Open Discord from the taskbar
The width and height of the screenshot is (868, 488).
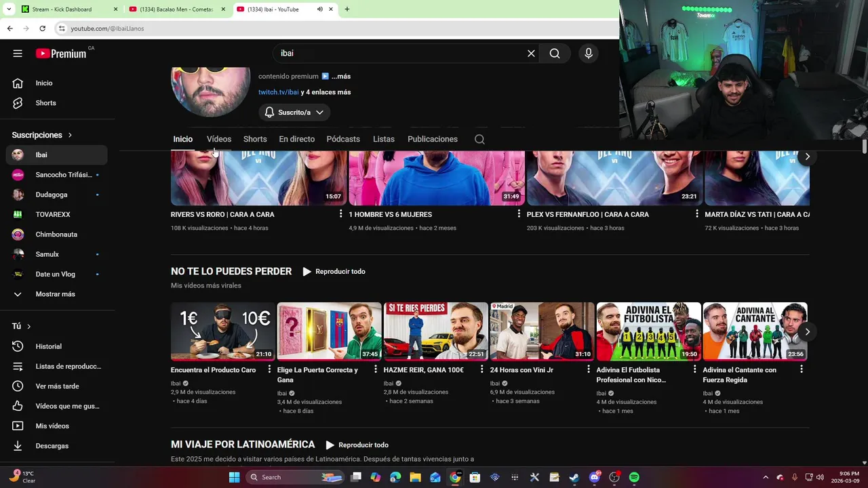pos(595,477)
